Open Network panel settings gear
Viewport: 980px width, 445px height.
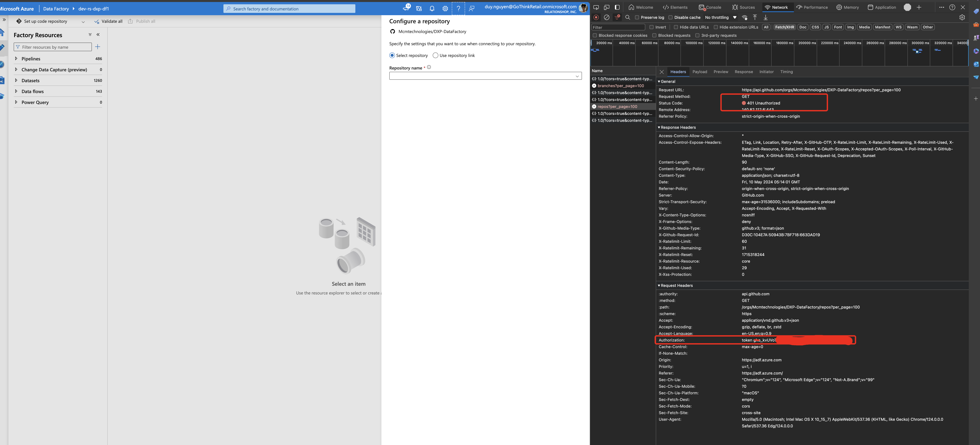(x=962, y=17)
